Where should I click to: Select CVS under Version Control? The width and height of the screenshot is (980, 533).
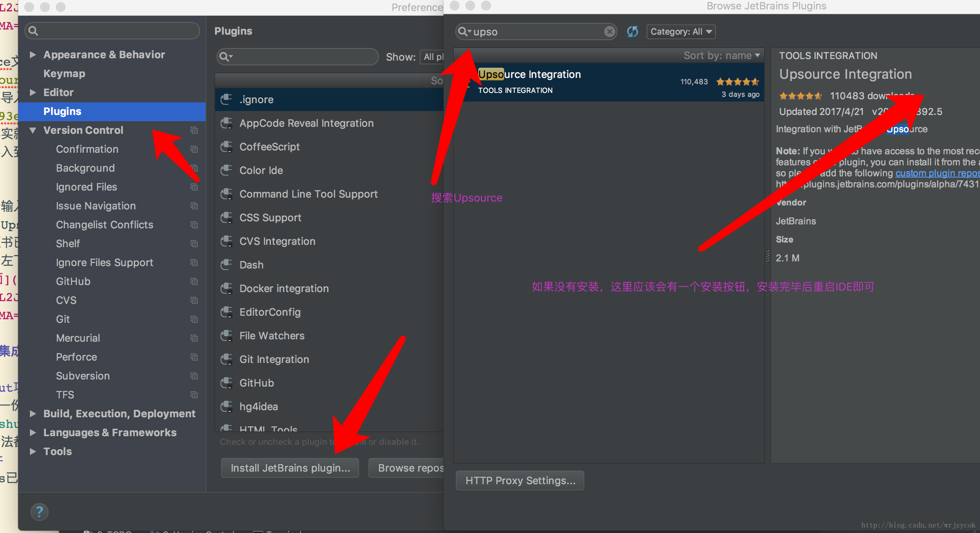66,300
